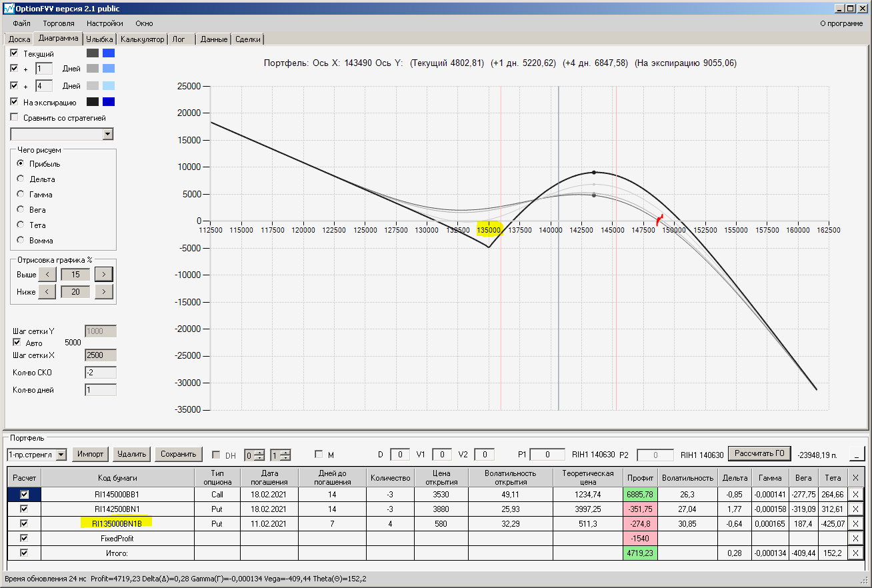Click the dark blue swatch for На экспирацию

(x=109, y=102)
